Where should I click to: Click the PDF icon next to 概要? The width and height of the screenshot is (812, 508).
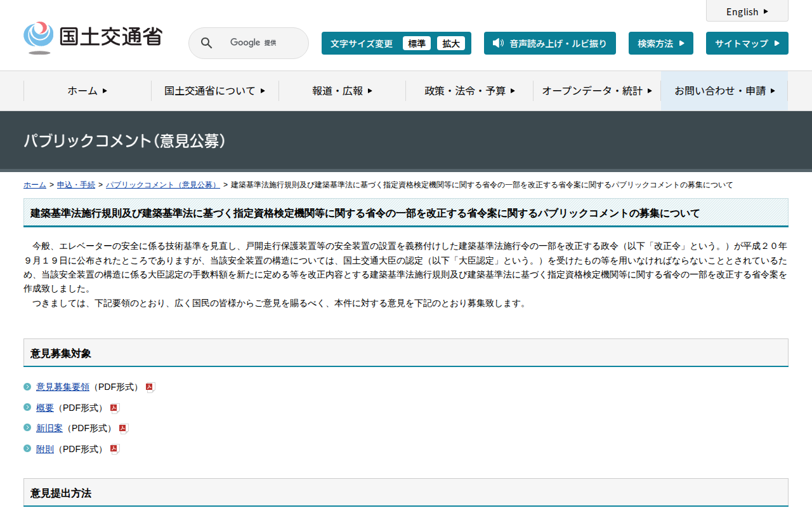pyautogui.click(x=114, y=408)
